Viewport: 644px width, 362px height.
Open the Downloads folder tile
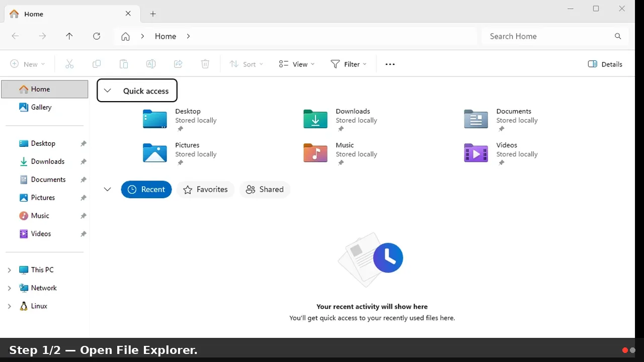pyautogui.click(x=340, y=120)
